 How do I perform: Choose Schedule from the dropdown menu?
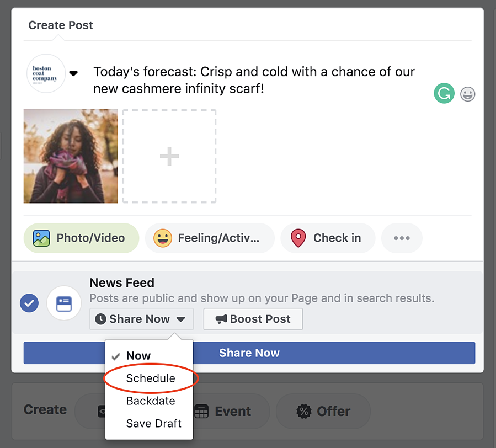pos(150,378)
